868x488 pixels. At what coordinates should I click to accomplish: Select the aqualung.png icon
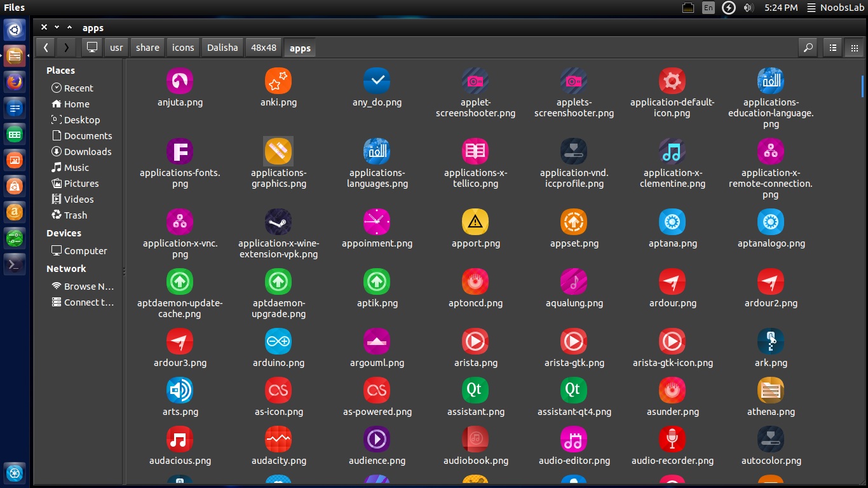point(574,281)
